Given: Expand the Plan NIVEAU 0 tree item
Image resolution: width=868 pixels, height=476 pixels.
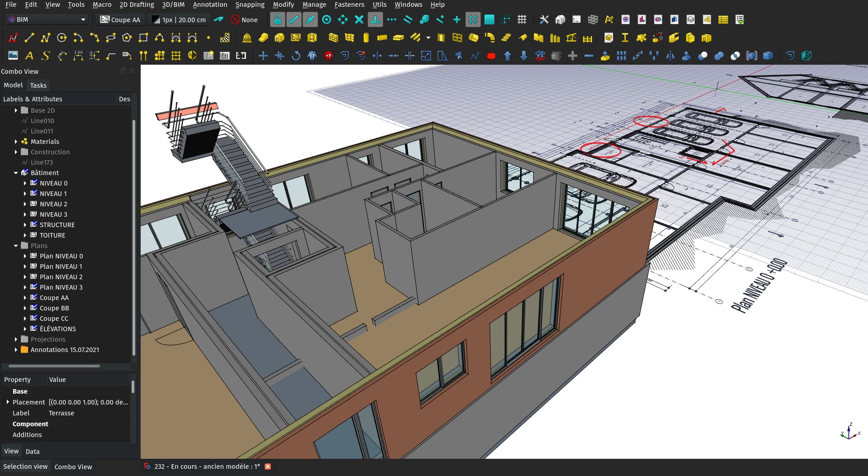Looking at the screenshot, I should (26, 256).
